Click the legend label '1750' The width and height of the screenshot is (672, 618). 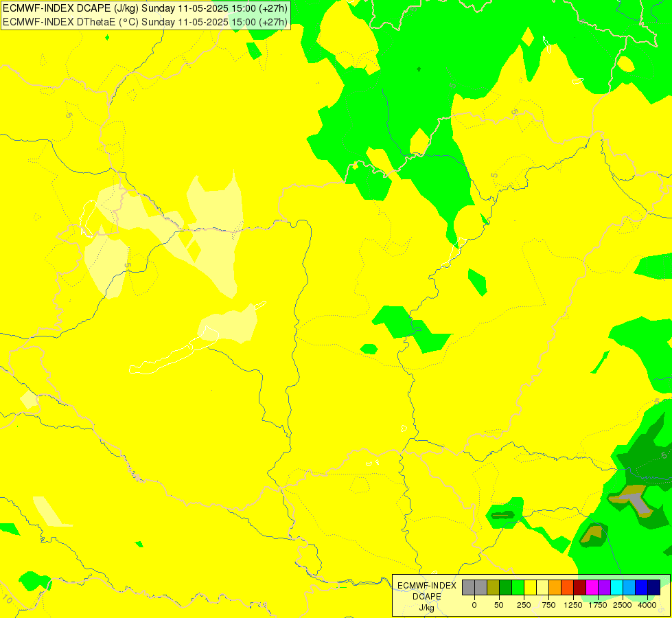tap(598, 605)
